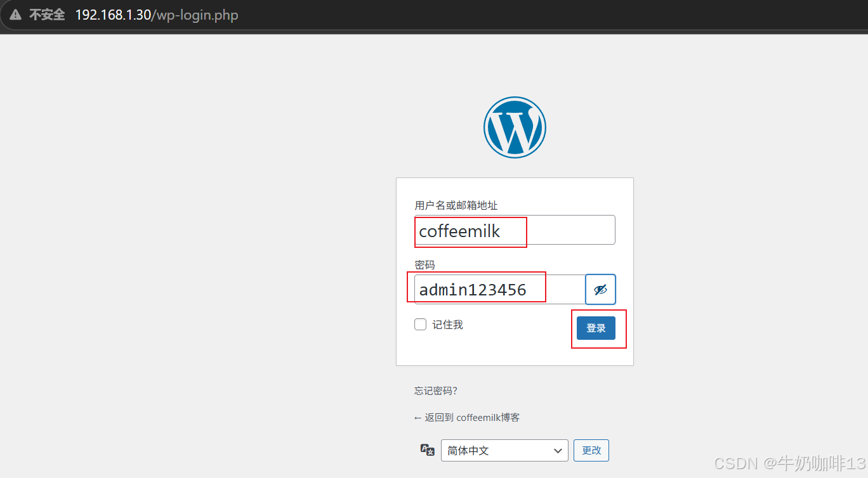Click the 更改 change language button
Image resolution: width=868 pixels, height=478 pixels.
coord(591,450)
